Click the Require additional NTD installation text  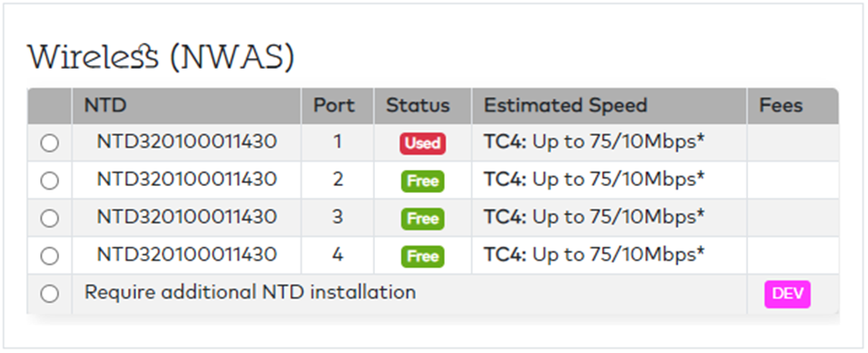(250, 291)
